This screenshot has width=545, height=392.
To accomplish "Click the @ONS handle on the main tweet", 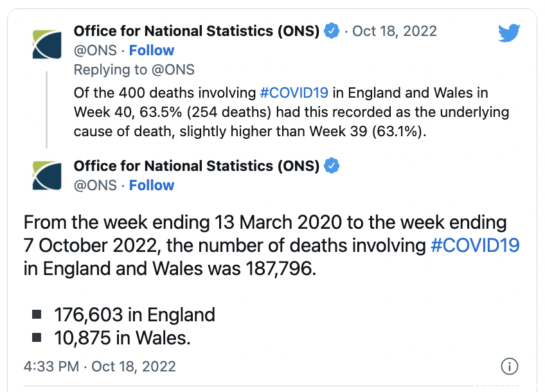I will click(x=95, y=185).
